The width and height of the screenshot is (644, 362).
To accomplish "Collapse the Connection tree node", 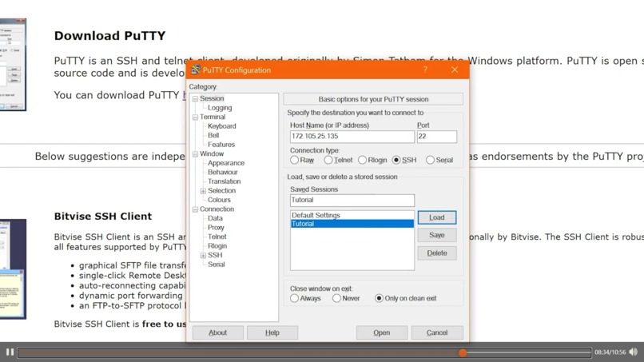I will click(195, 209).
